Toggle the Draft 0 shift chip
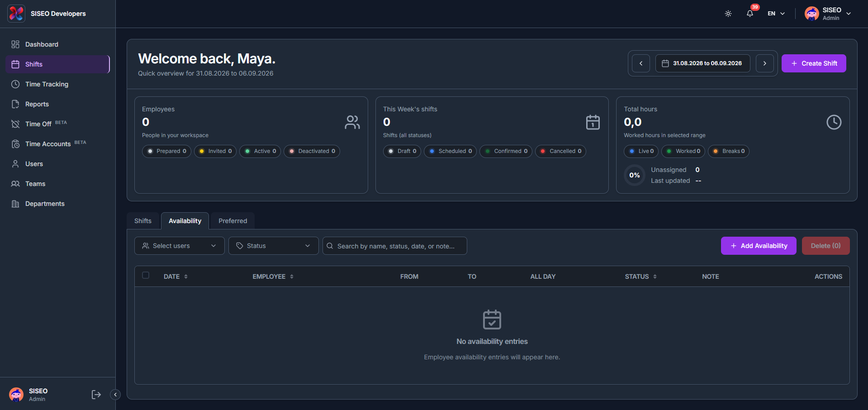Viewport: 868px width, 410px height. tap(402, 151)
